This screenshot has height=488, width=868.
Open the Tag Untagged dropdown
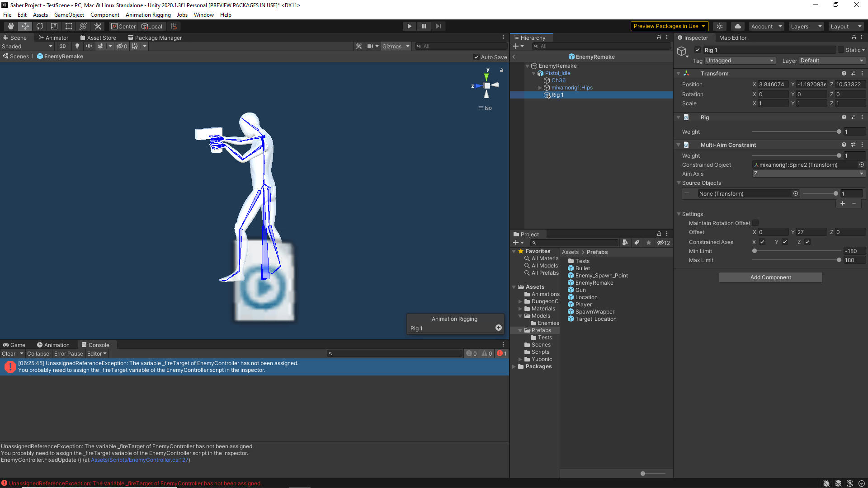point(740,61)
